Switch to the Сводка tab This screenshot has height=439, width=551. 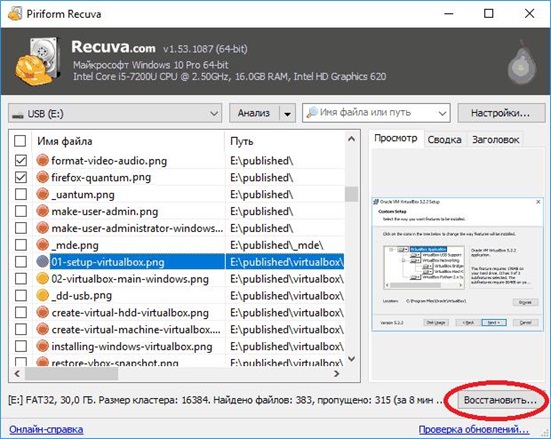445,140
